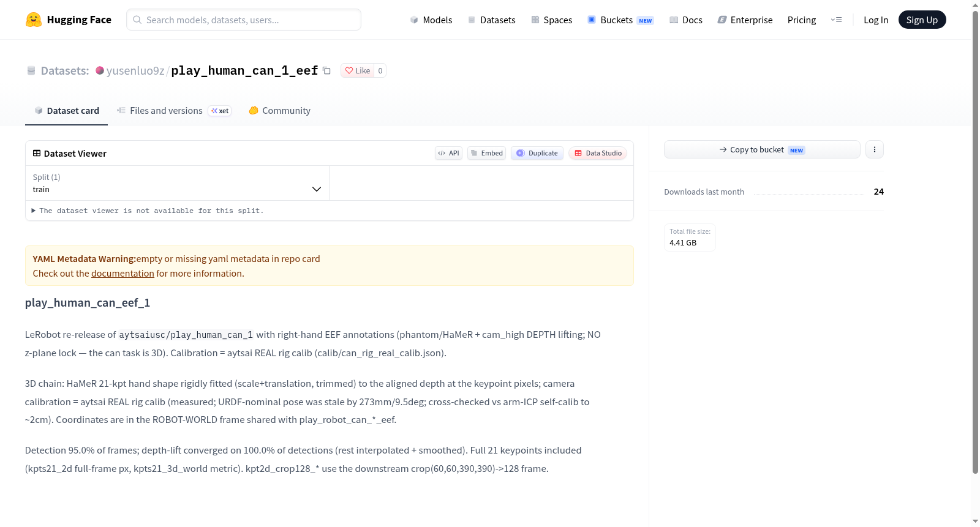This screenshot has height=527, width=980.
Task: Open the yusenluo9z user profile link
Action: (x=135, y=71)
